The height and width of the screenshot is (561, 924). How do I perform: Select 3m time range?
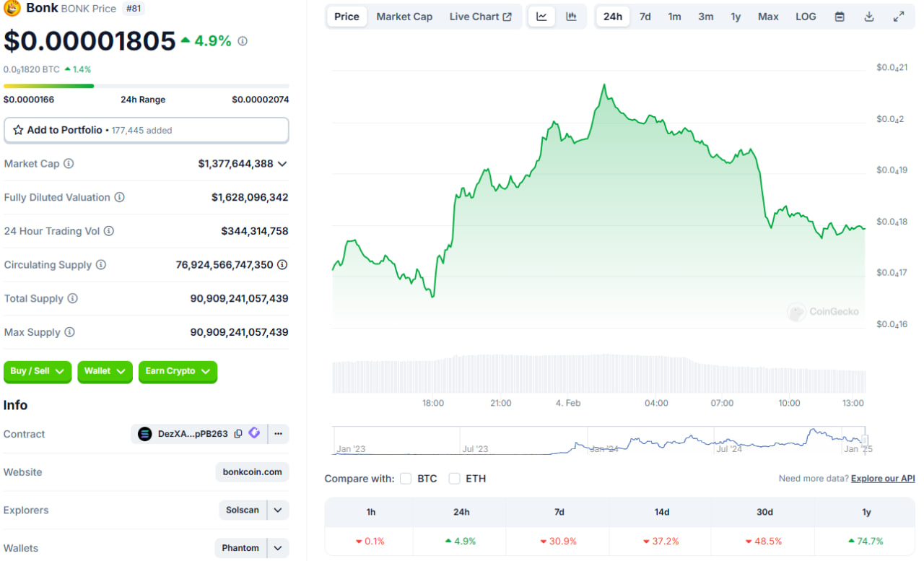click(x=706, y=17)
